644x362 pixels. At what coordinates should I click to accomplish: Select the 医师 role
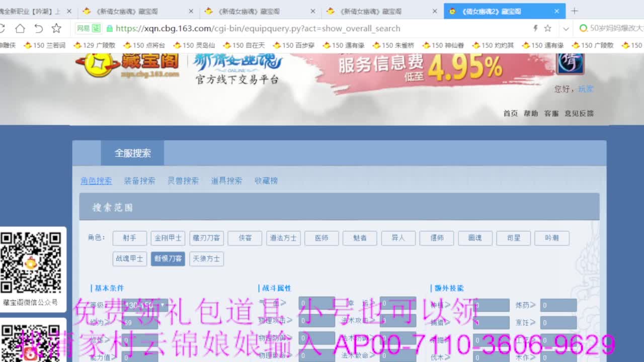point(321,238)
